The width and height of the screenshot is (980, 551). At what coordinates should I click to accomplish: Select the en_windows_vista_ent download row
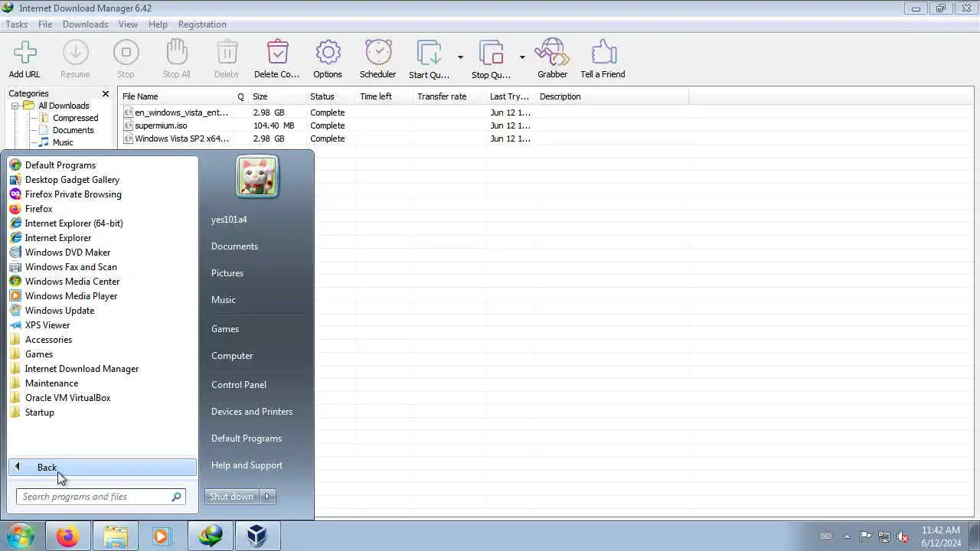405,112
